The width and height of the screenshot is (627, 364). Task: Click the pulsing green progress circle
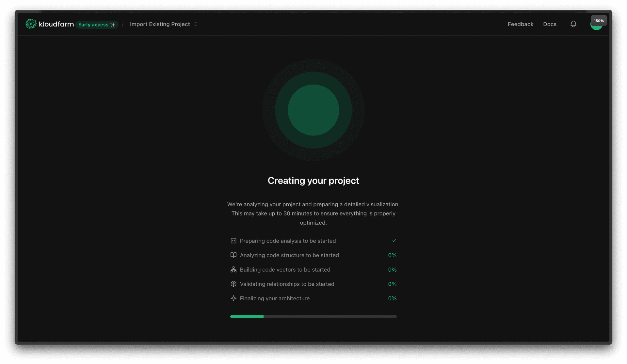click(313, 110)
